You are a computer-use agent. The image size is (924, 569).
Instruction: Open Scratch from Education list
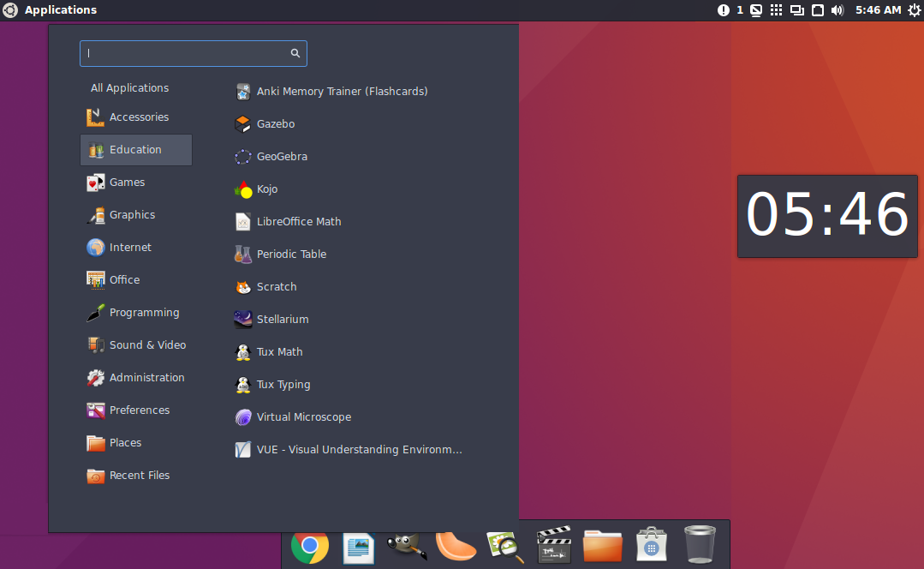click(x=265, y=286)
